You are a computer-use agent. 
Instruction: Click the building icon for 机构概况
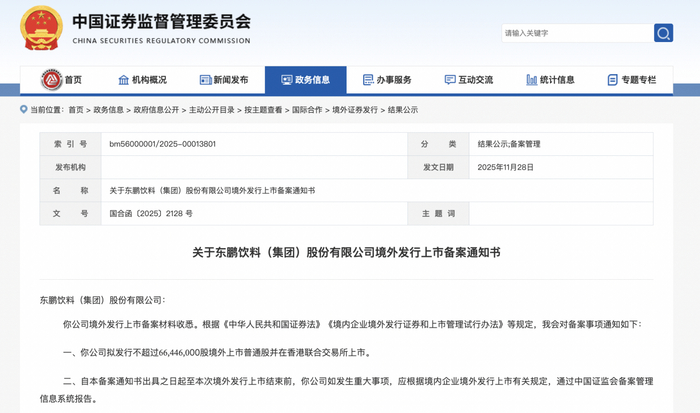(x=124, y=80)
